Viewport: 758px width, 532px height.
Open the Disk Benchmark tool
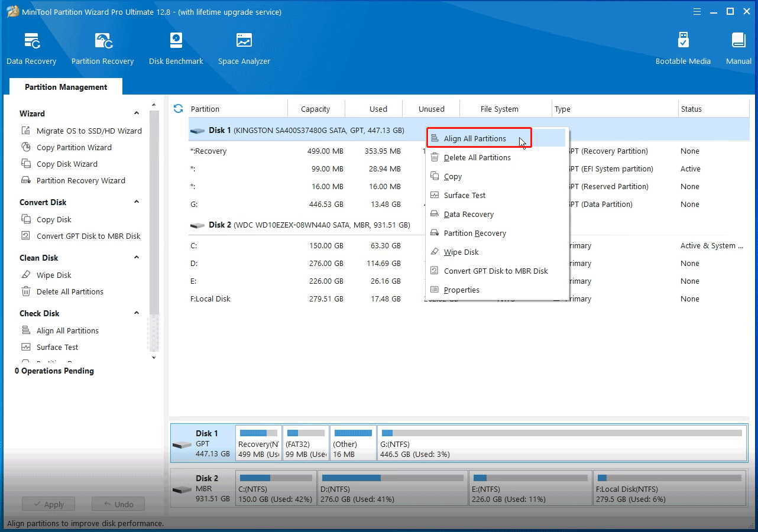tap(176, 48)
